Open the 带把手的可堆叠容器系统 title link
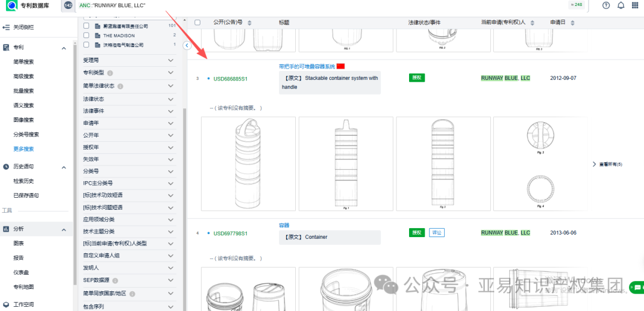 click(307, 66)
